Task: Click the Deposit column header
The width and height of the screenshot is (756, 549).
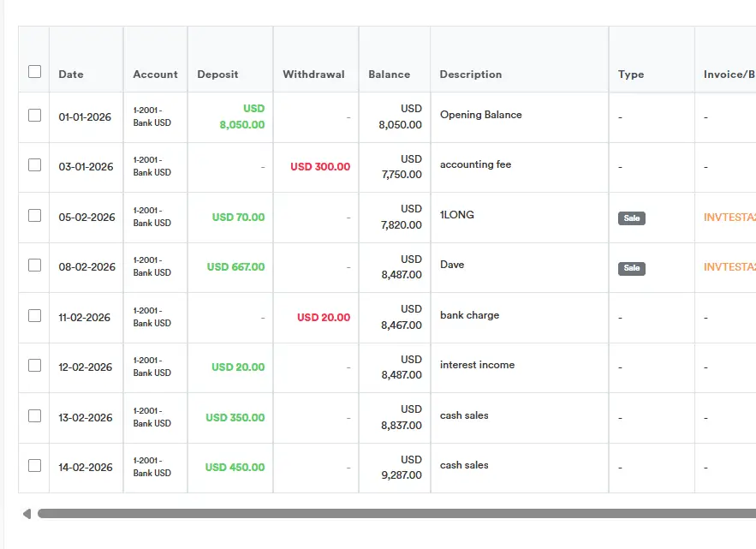Action: (217, 75)
